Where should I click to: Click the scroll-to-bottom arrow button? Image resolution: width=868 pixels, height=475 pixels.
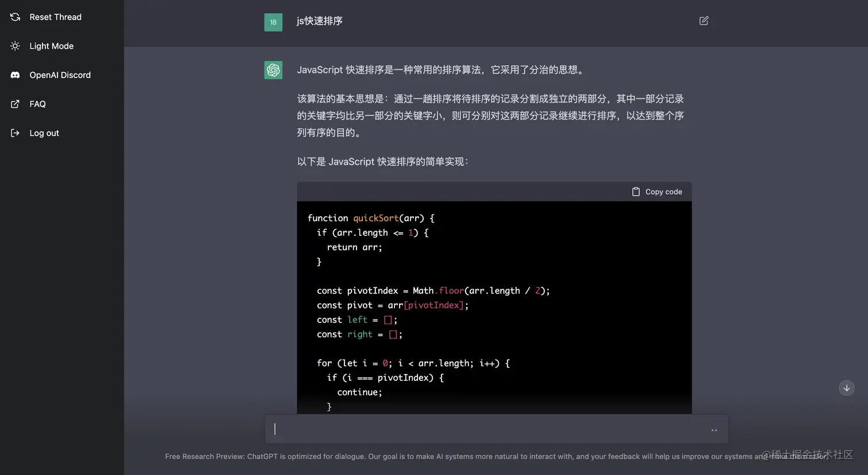(x=846, y=388)
